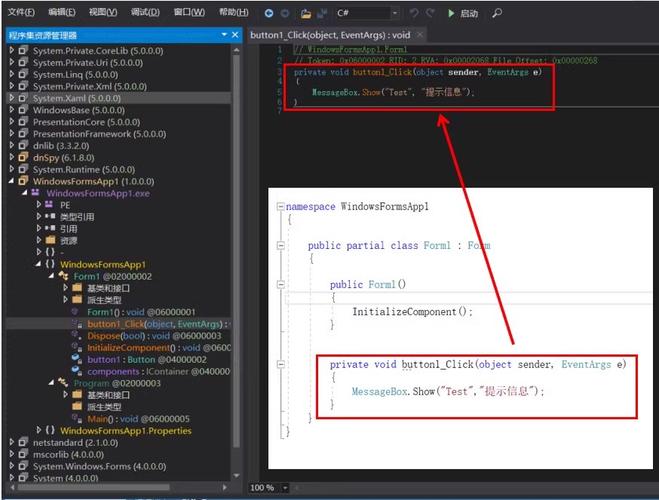Screen dimensions: 659x500
Task: Click the 派生类型 folder icon under Form1
Action: [77, 300]
